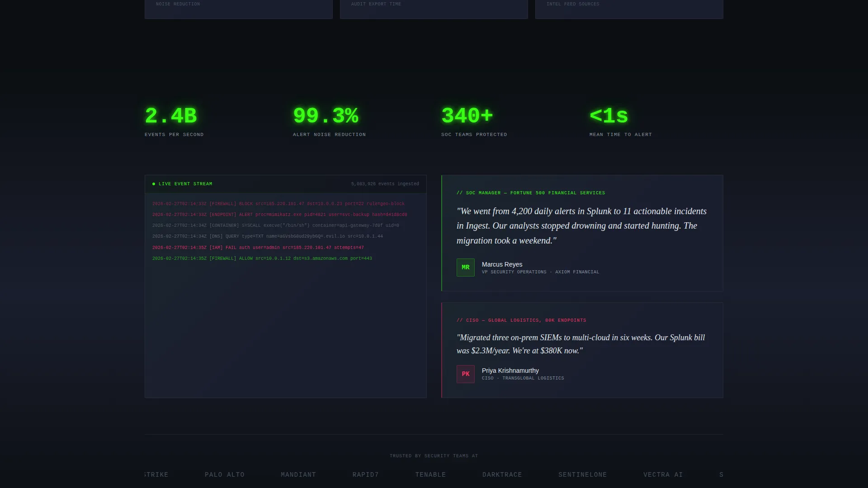The width and height of the screenshot is (868, 488).
Task: Click the 'AUDIT EXPORT TIME' card label
Action: pos(376,4)
